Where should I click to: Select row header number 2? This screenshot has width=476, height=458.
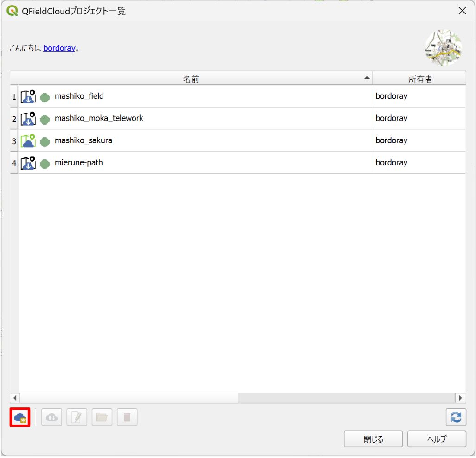[x=14, y=119]
